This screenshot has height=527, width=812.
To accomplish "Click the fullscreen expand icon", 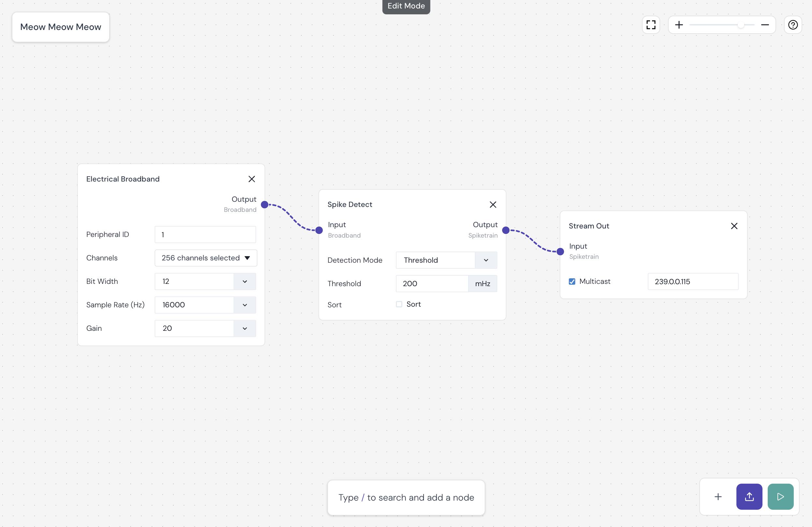I will coord(650,24).
